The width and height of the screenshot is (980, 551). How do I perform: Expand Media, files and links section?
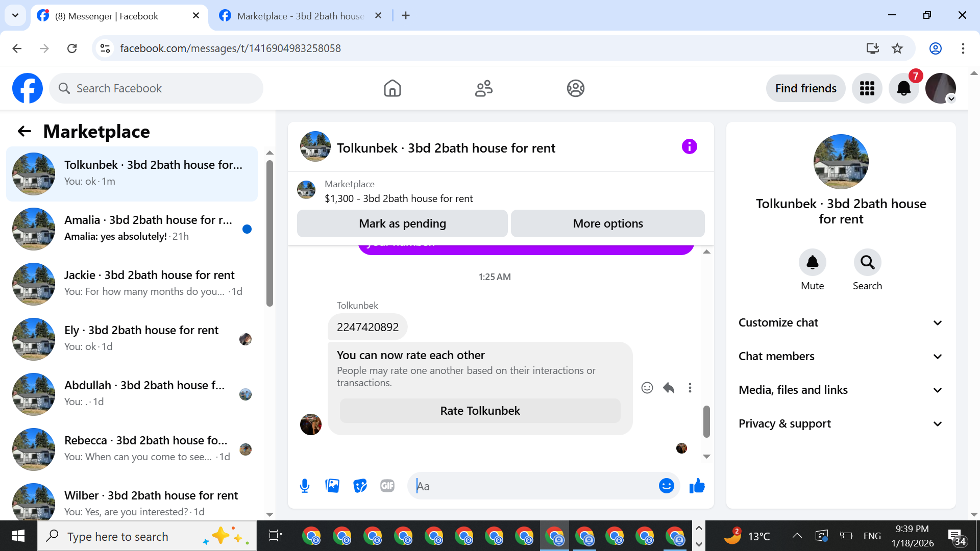pyautogui.click(x=841, y=390)
